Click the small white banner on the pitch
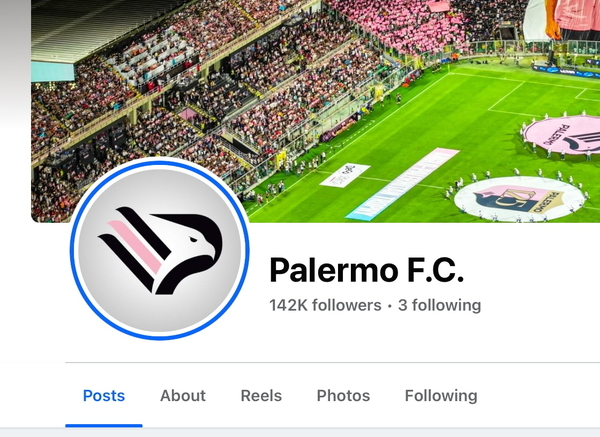Viewport: 600px width, 437px height. pos(345,175)
